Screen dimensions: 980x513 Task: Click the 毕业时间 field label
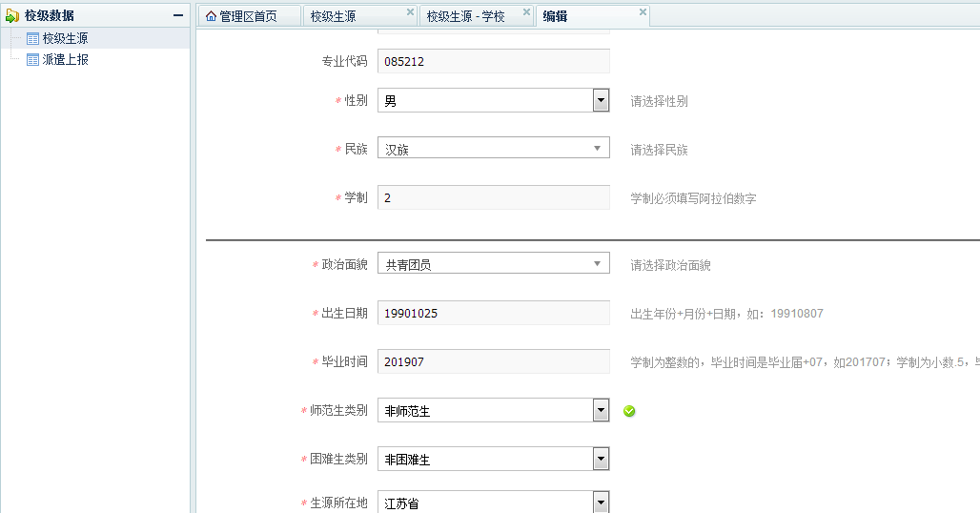click(x=344, y=361)
